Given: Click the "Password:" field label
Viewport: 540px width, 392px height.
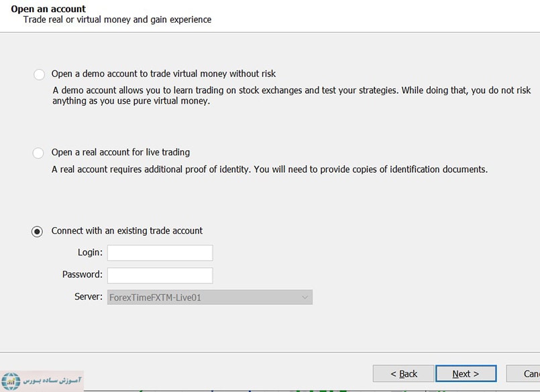Looking at the screenshot, I should coord(82,275).
